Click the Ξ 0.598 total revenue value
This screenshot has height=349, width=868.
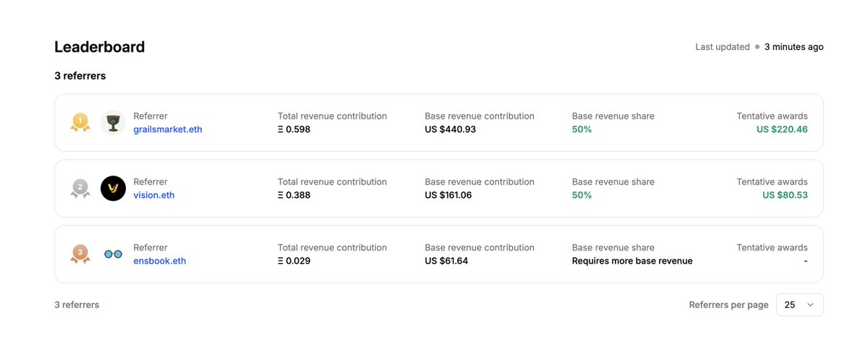coord(294,129)
